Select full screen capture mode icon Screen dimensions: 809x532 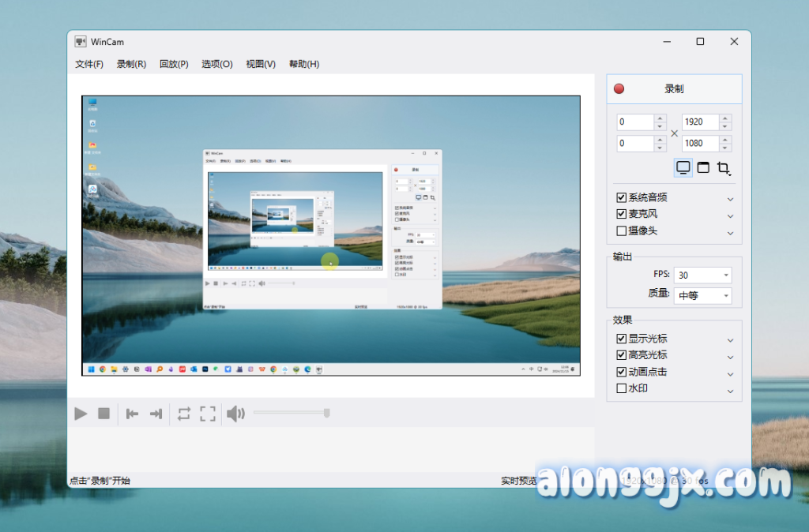[x=683, y=168]
